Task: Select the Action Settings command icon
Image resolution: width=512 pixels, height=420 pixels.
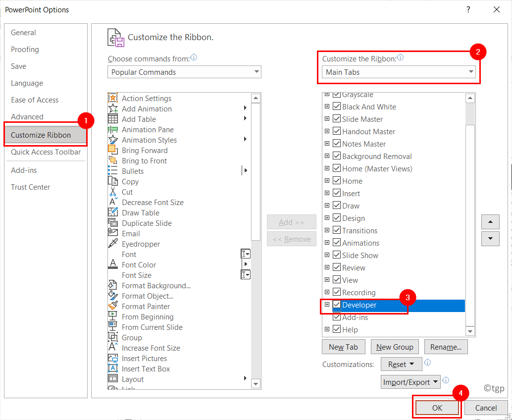Action: (x=113, y=98)
